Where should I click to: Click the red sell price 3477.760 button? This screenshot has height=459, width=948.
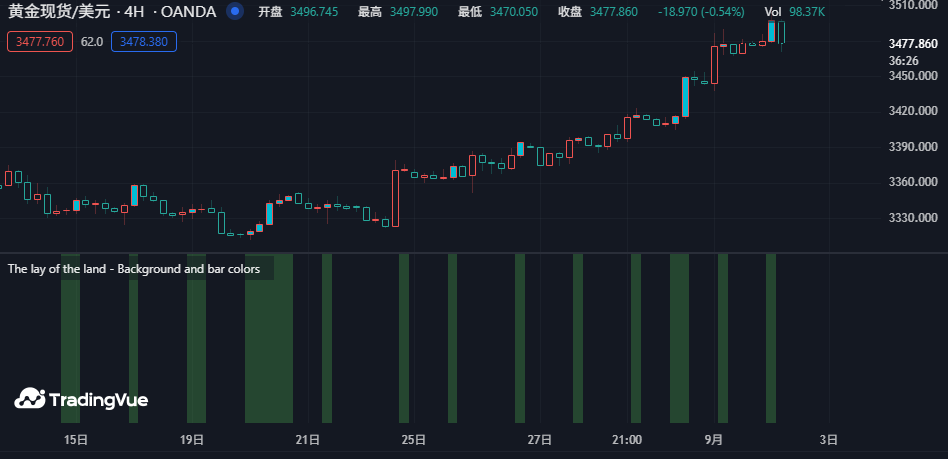40,42
